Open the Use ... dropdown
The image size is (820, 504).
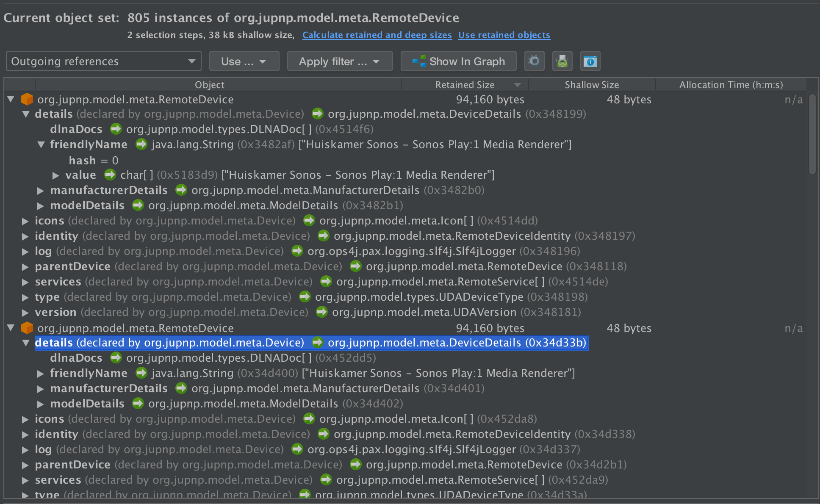coord(244,61)
